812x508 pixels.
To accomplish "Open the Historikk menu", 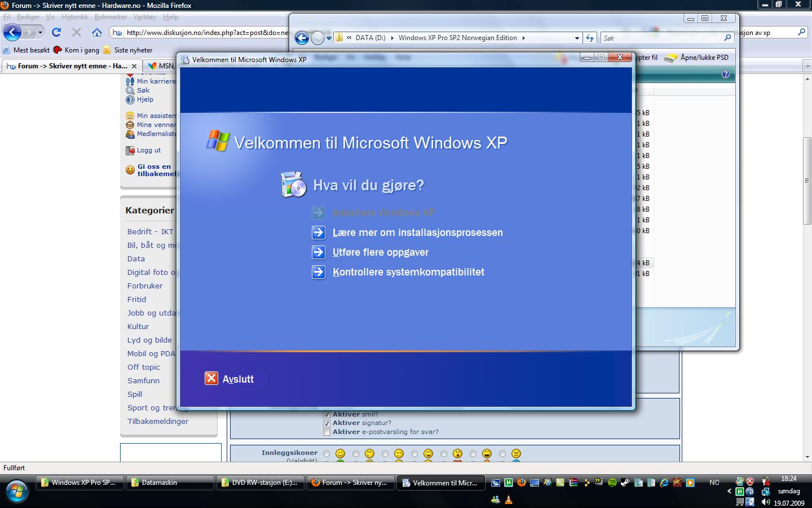I will click(x=74, y=17).
